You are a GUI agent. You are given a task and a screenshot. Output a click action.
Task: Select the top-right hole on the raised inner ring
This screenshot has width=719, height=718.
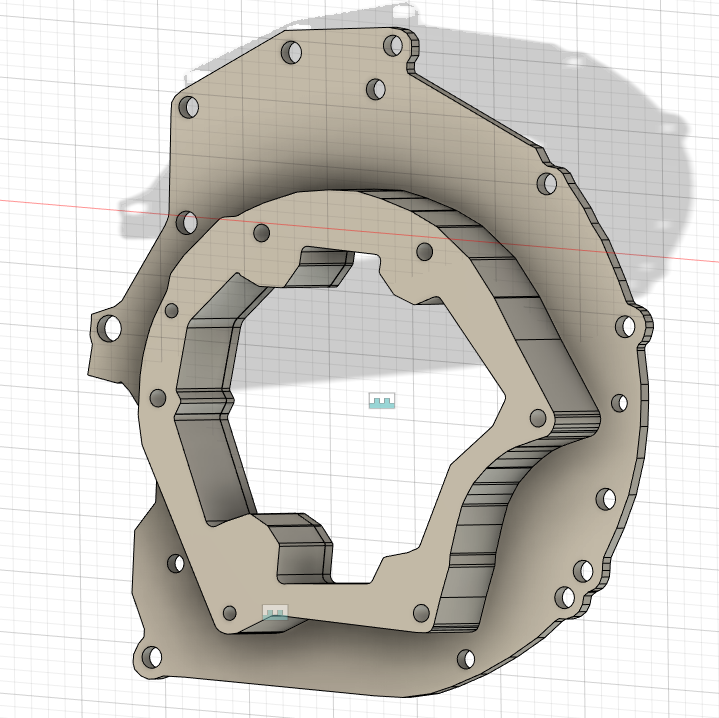coord(424,250)
